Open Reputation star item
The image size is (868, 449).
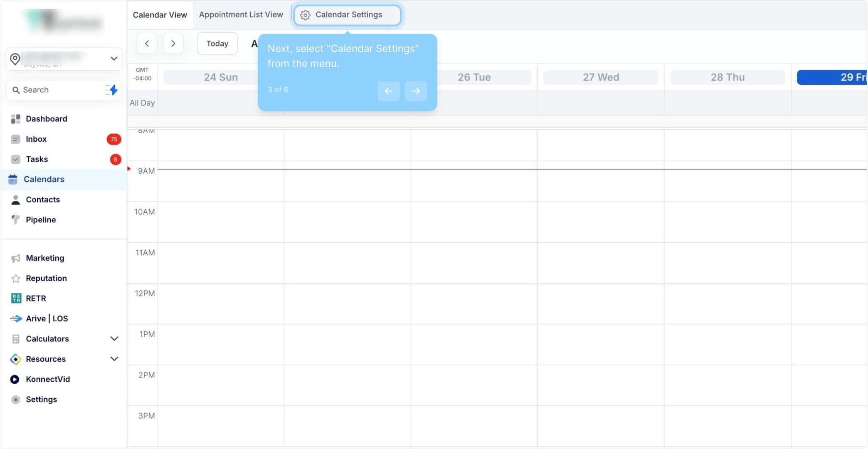click(46, 278)
